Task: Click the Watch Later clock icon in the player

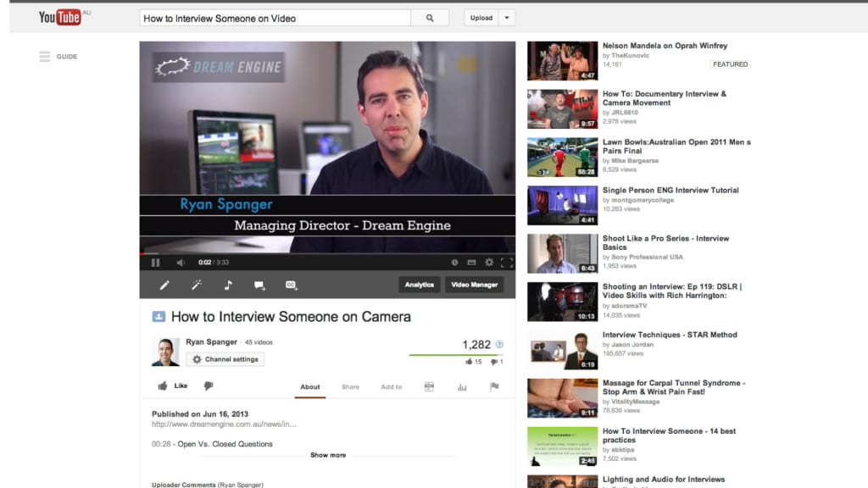Action: click(454, 263)
